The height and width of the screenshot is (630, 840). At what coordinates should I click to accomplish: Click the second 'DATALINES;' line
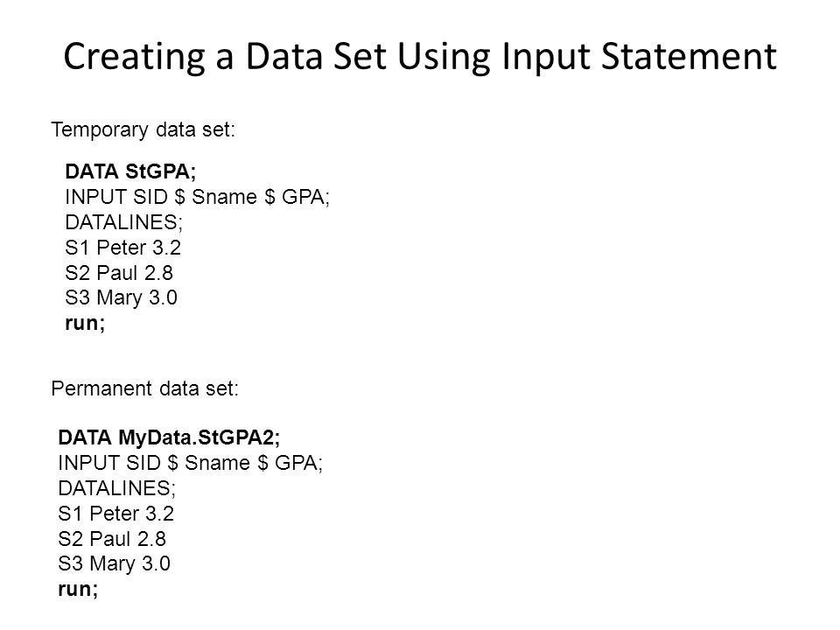tap(116, 488)
